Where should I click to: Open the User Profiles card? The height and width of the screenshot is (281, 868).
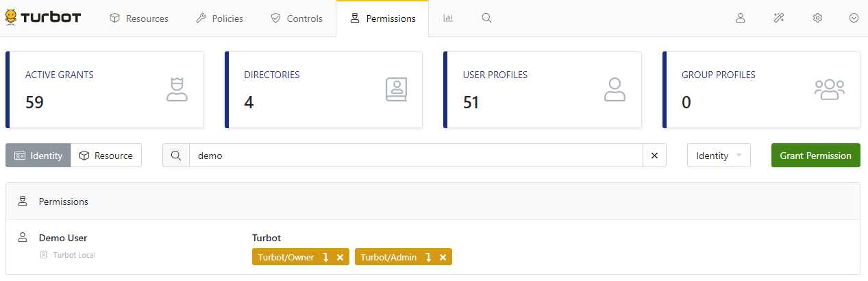click(543, 90)
